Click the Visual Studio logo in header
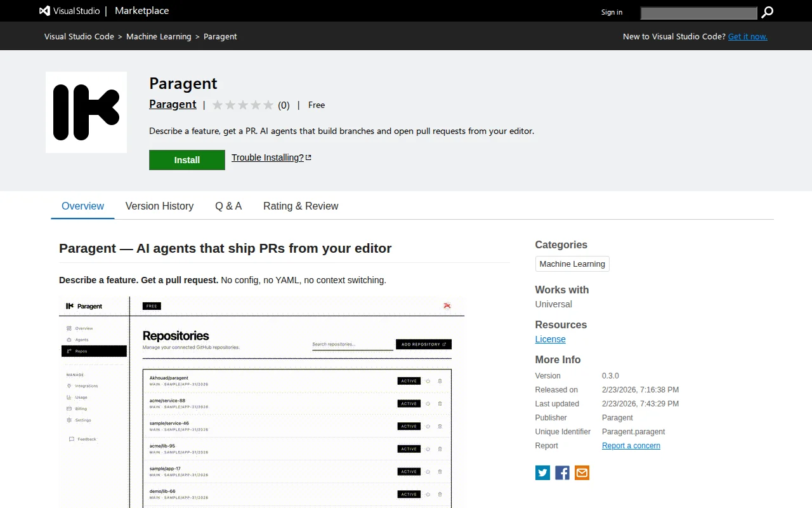The height and width of the screenshot is (508, 812). pos(69,11)
